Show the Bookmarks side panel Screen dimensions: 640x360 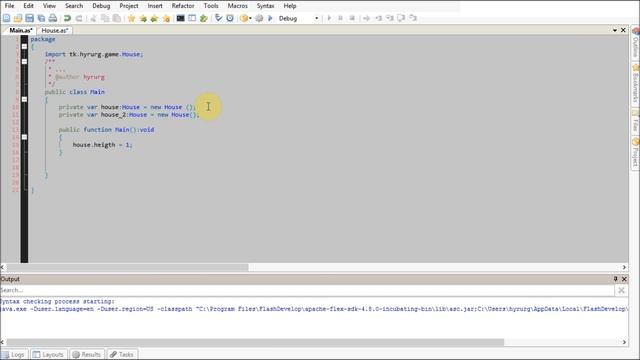[x=636, y=84]
